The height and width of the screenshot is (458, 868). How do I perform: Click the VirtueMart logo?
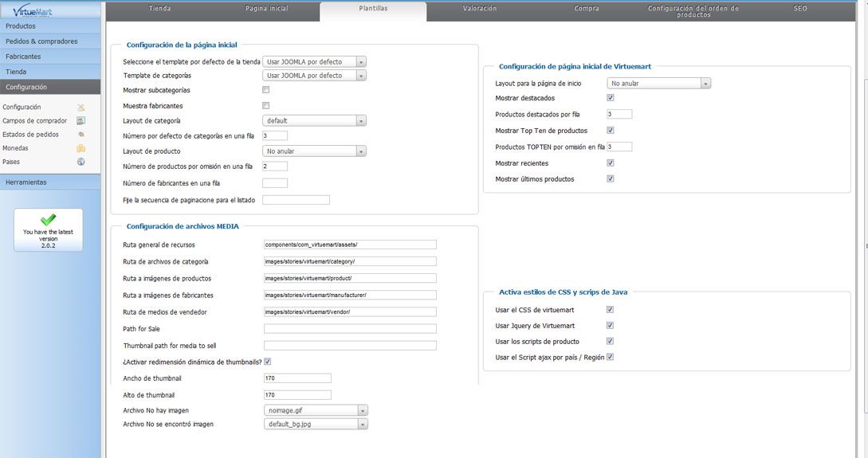[33, 10]
